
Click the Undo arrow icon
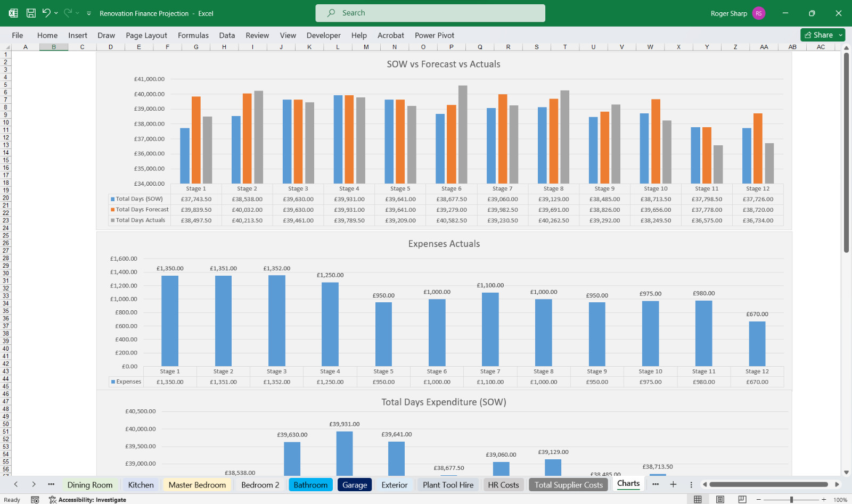click(46, 13)
